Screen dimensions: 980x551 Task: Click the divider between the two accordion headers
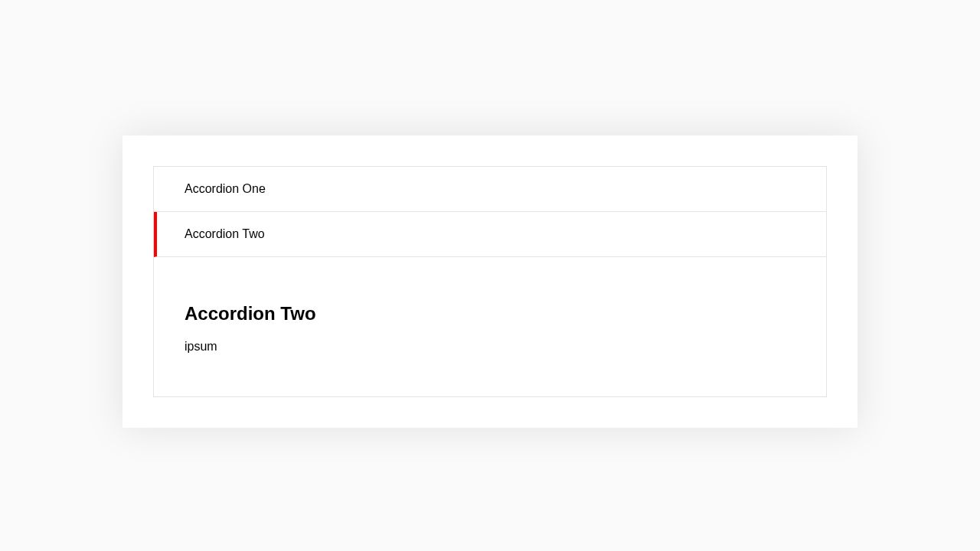click(490, 212)
